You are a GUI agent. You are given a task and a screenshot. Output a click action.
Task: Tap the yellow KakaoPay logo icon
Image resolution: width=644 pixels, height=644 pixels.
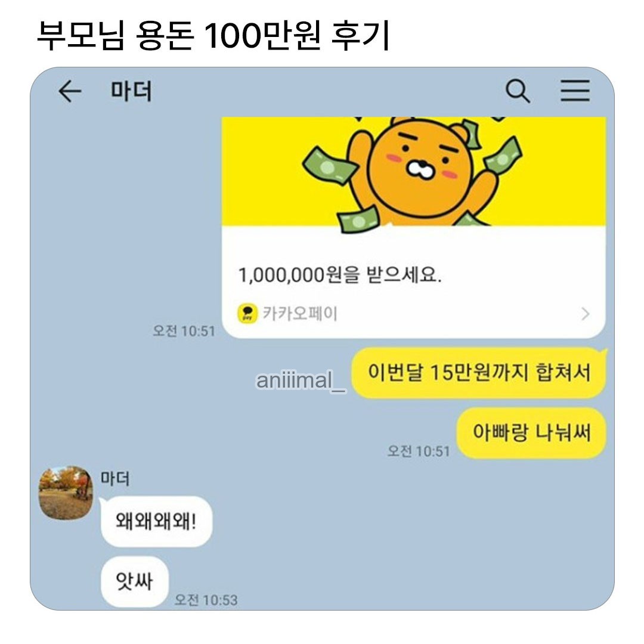[247, 314]
